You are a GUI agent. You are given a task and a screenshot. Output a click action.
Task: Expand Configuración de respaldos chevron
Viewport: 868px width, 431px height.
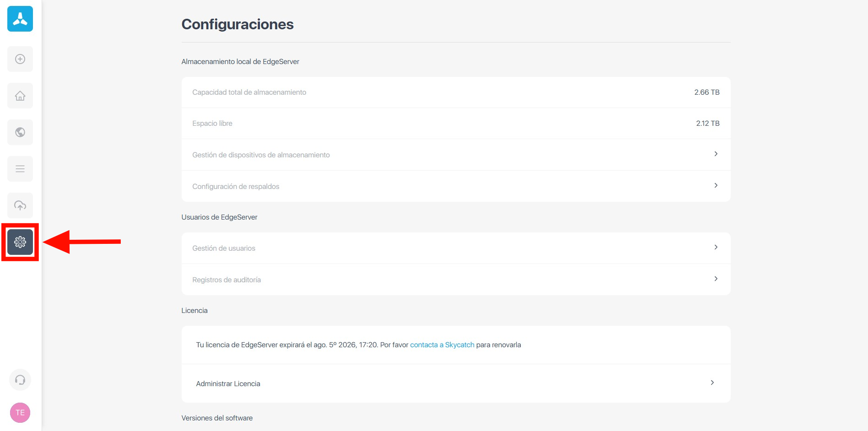coord(716,186)
